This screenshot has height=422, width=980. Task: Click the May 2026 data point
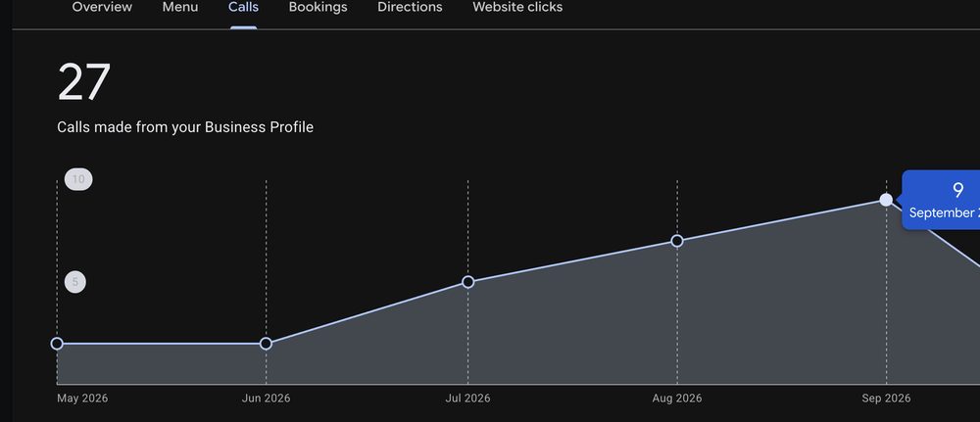[57, 344]
